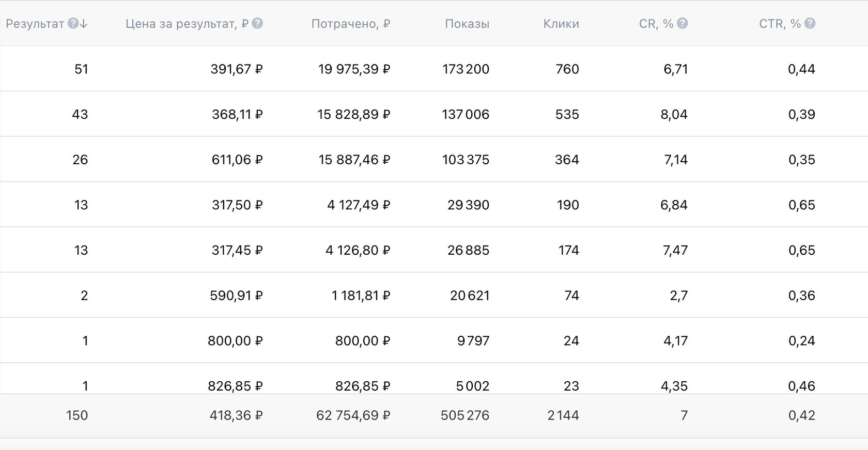Screen dimensions: 868x450
Task: Toggle sort arrow on Результат column
Action: (84, 24)
